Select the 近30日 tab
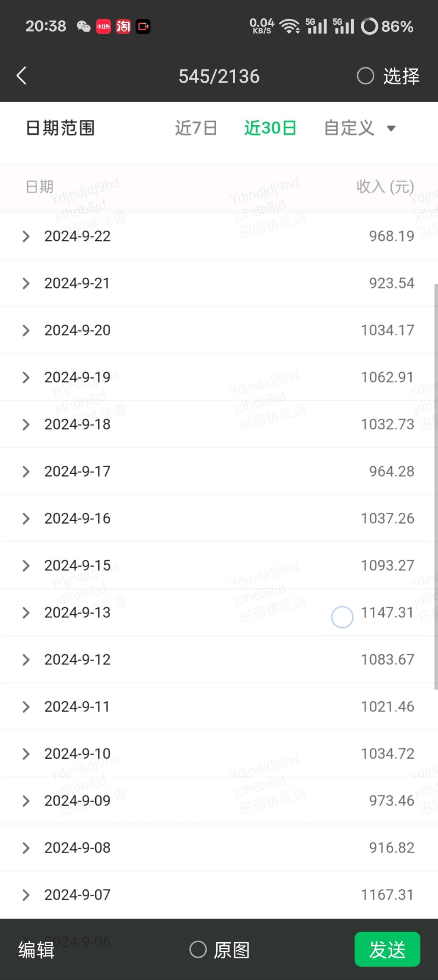Screen dimensions: 438x980 [x=270, y=128]
